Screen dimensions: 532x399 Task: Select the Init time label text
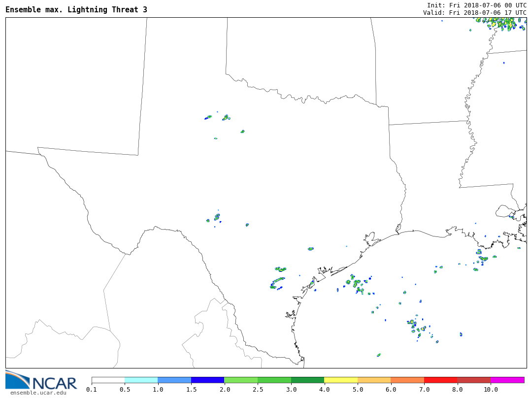pyautogui.click(x=476, y=5)
